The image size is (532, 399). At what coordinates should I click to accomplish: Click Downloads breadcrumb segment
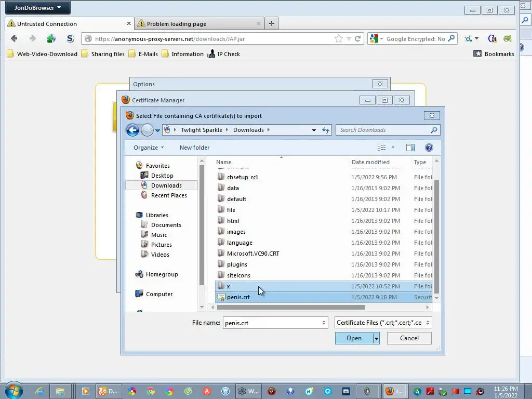[x=248, y=130]
